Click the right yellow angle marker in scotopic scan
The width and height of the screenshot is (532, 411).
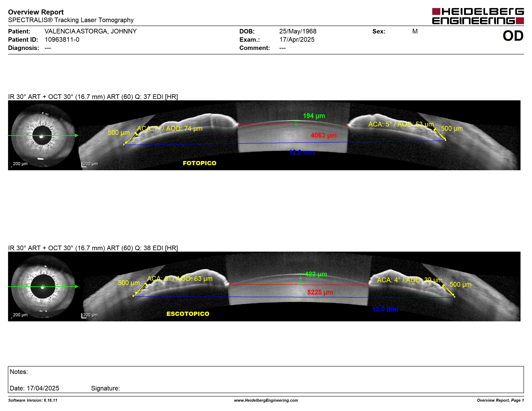click(449, 291)
